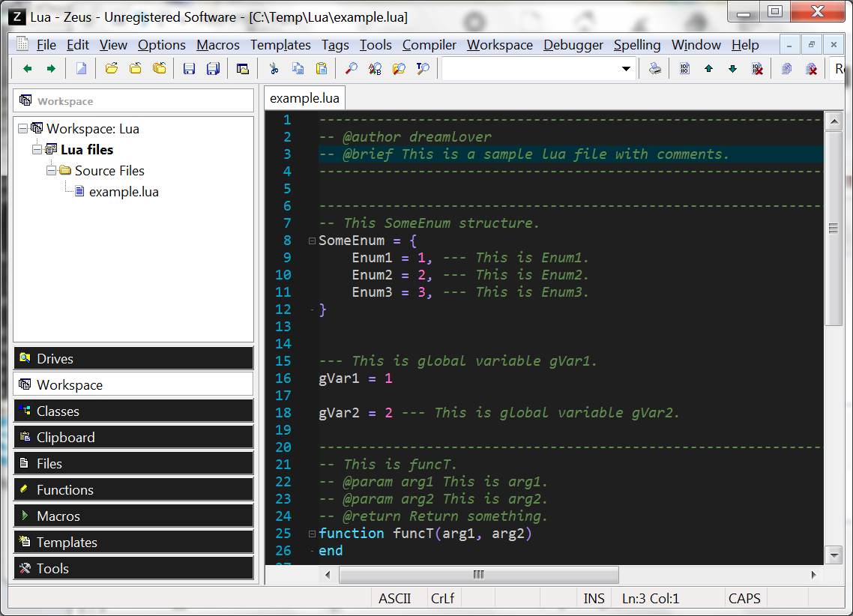
Task: Click the horizontal scrollbar thumb
Action: (478, 575)
